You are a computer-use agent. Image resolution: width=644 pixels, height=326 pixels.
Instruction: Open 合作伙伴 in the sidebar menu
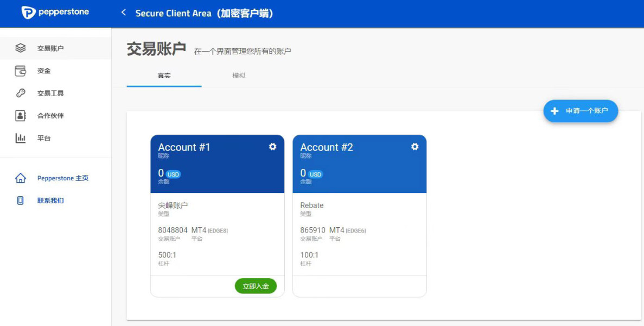pyautogui.click(x=55, y=116)
